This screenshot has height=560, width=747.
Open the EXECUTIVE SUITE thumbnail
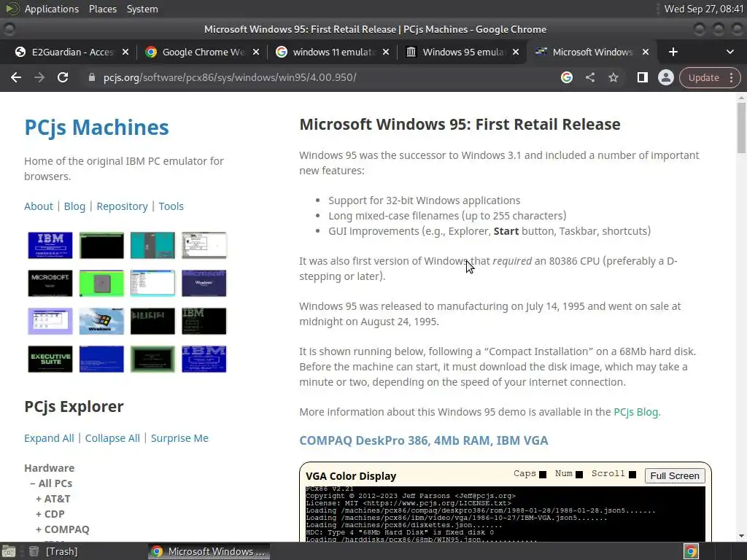coord(50,359)
